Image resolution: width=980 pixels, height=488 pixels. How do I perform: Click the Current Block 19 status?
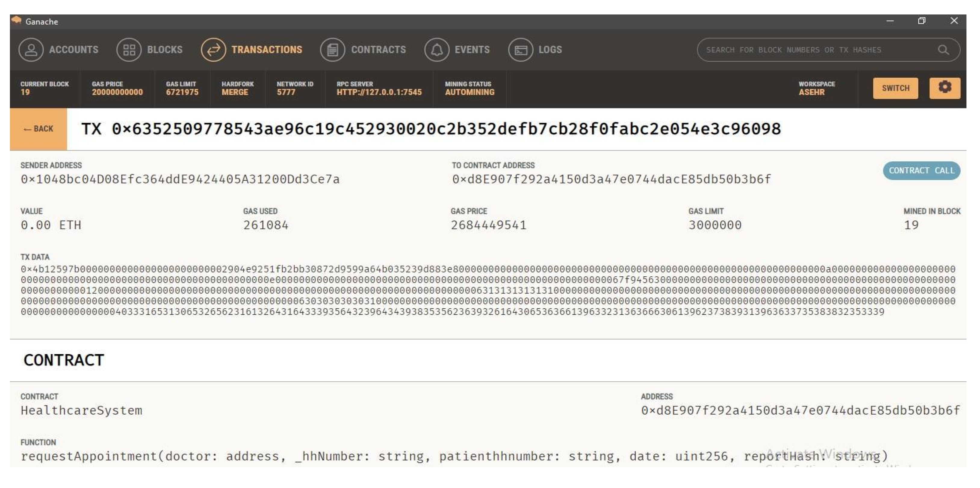click(45, 88)
